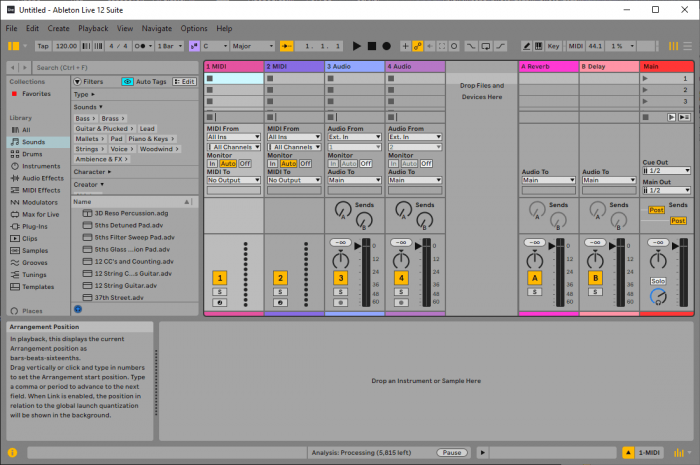Open the Create menu
The image size is (700, 465).
tap(59, 28)
